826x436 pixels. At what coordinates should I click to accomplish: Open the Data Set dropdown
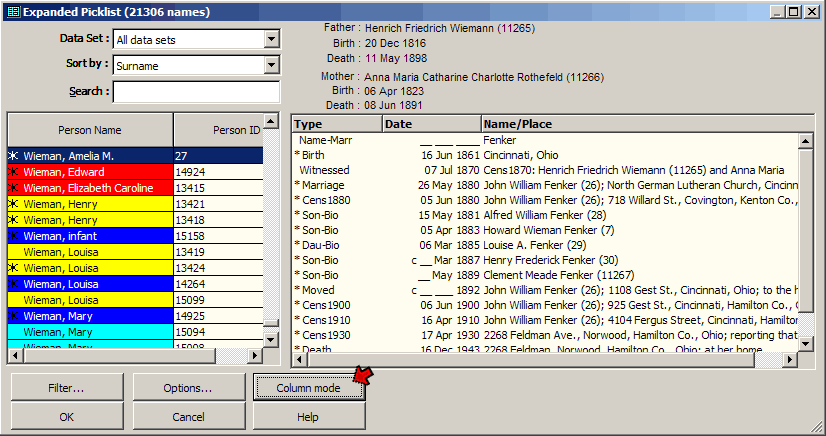[271, 39]
